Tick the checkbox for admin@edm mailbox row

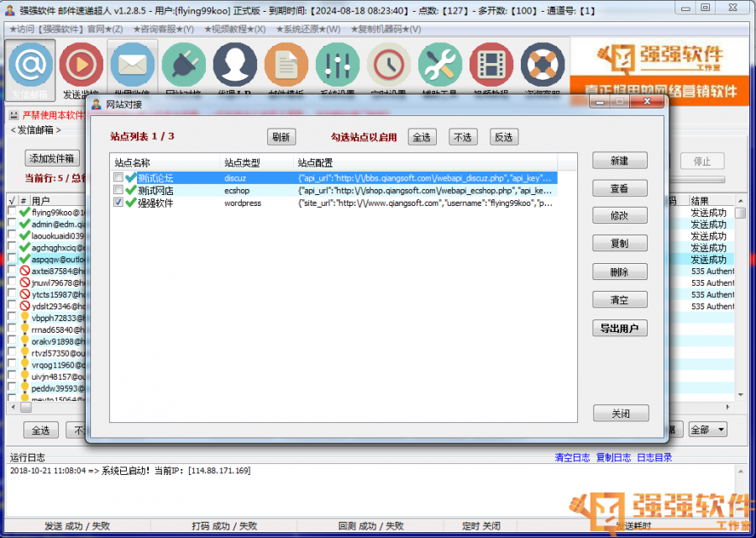pos(12,224)
